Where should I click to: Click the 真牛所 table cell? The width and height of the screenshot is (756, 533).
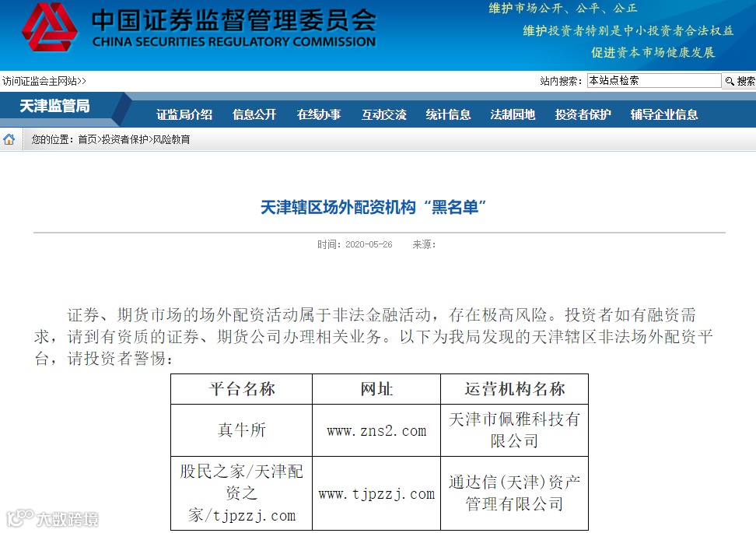(242, 430)
